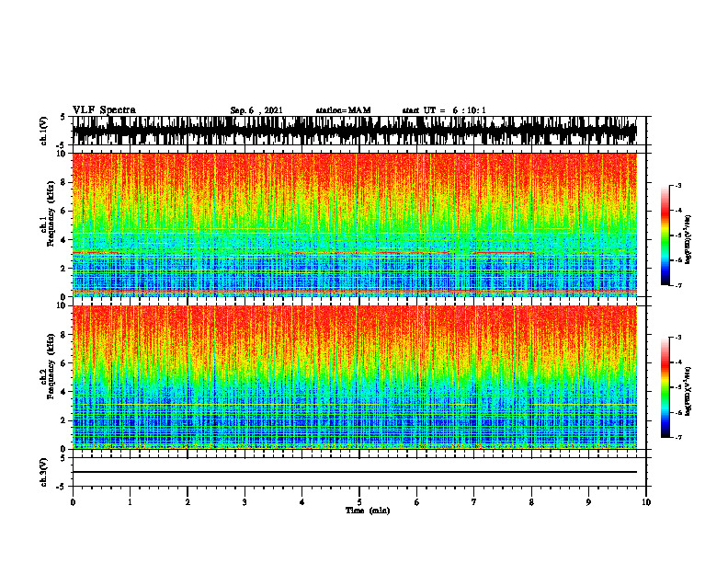Image resolution: width=728 pixels, height=563 pixels.
Task: Click the ch.2 "Frequency (kHz)" axis label
Action: 51,366
